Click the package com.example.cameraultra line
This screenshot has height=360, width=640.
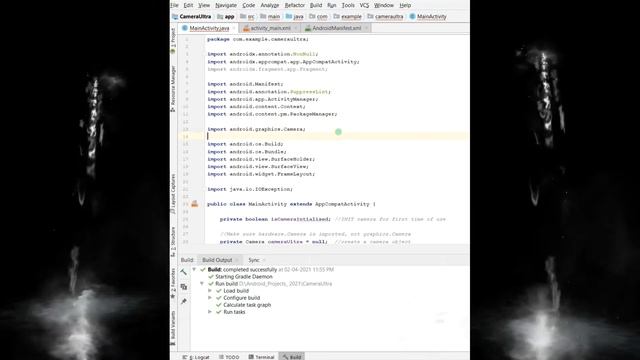point(258,39)
